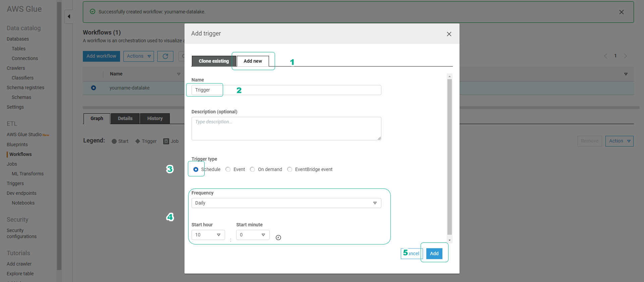Open Schemas in the sidebar

(x=21, y=98)
